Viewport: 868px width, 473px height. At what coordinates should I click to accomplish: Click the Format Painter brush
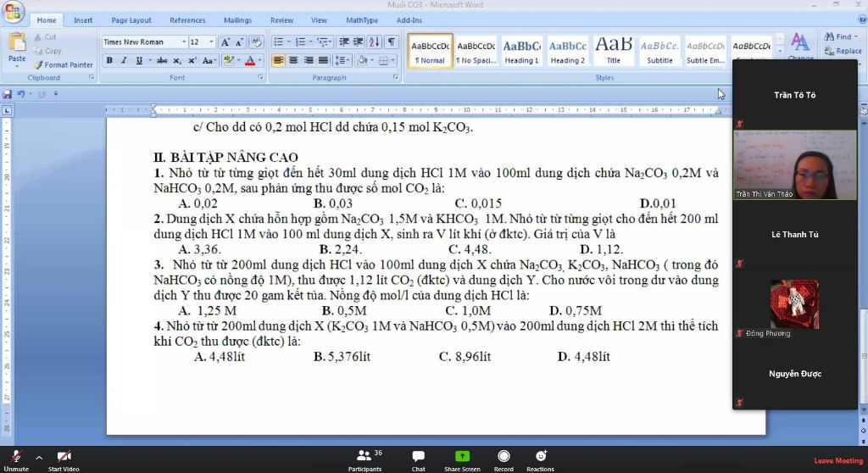(x=38, y=64)
